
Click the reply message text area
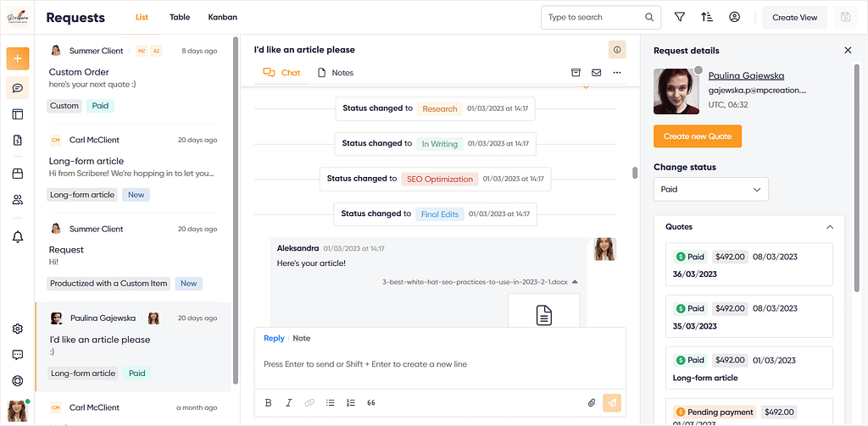tap(440, 364)
